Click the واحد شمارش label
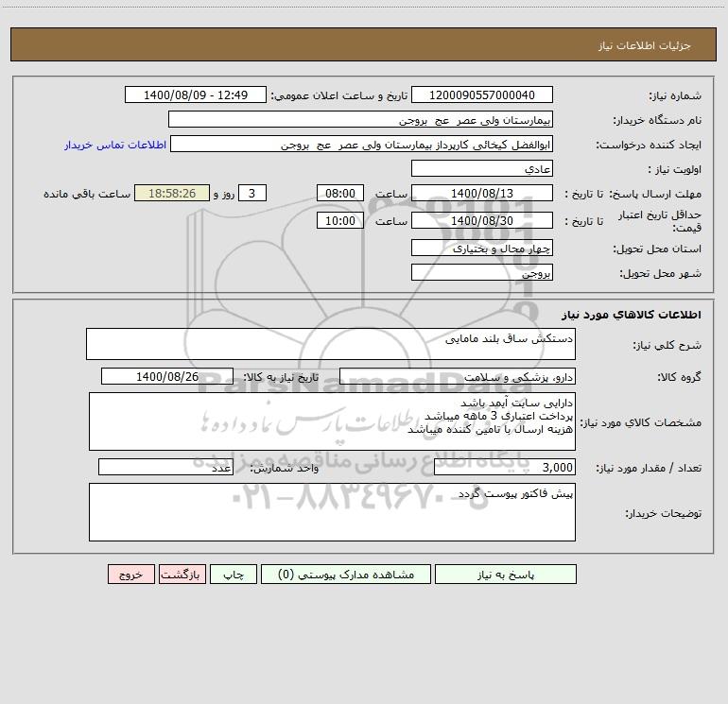The image size is (728, 704). point(285,469)
